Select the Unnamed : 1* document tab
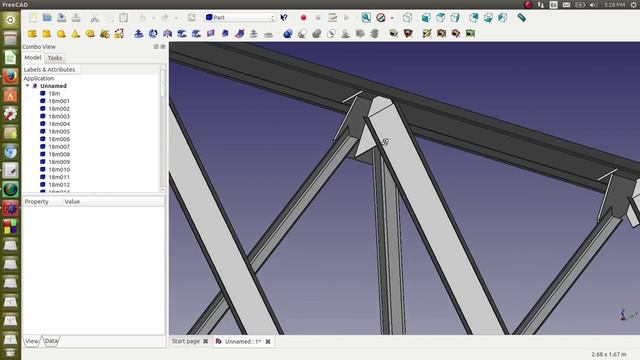This screenshot has width=640, height=360. (242, 341)
